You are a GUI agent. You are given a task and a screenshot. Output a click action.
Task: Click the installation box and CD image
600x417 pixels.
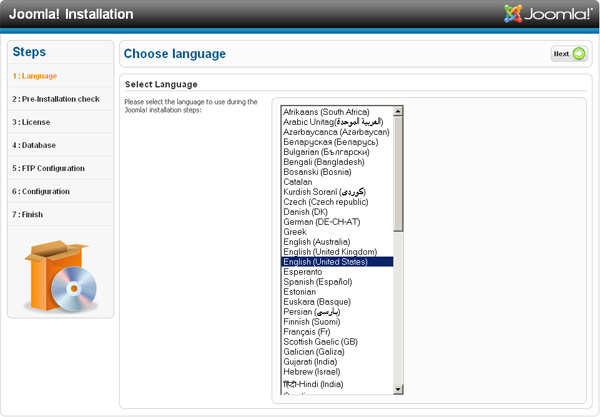(x=60, y=275)
